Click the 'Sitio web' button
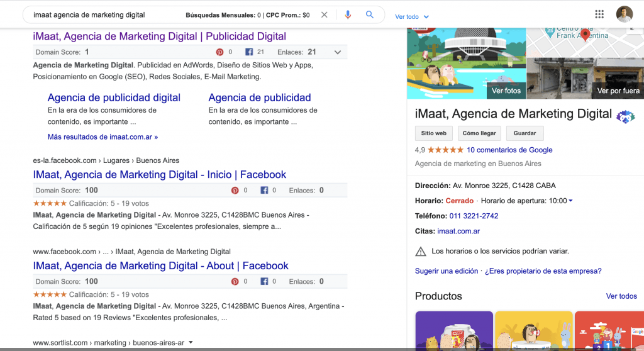 [434, 133]
